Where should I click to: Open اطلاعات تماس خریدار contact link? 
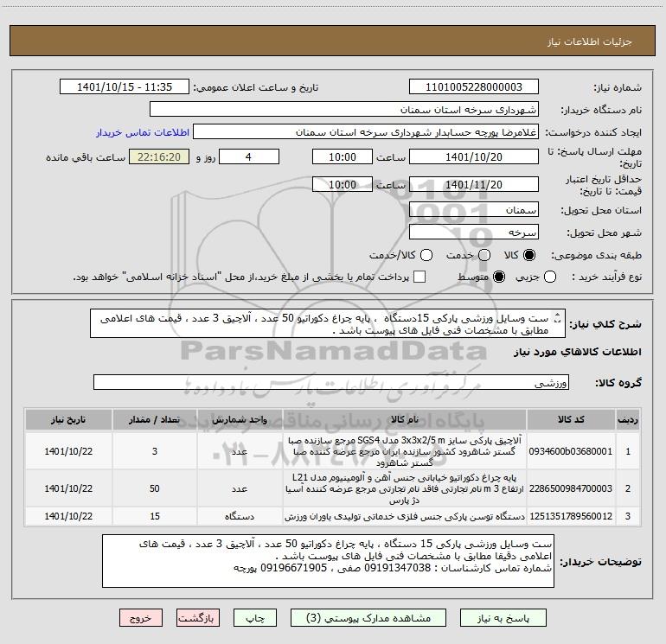click(143, 132)
